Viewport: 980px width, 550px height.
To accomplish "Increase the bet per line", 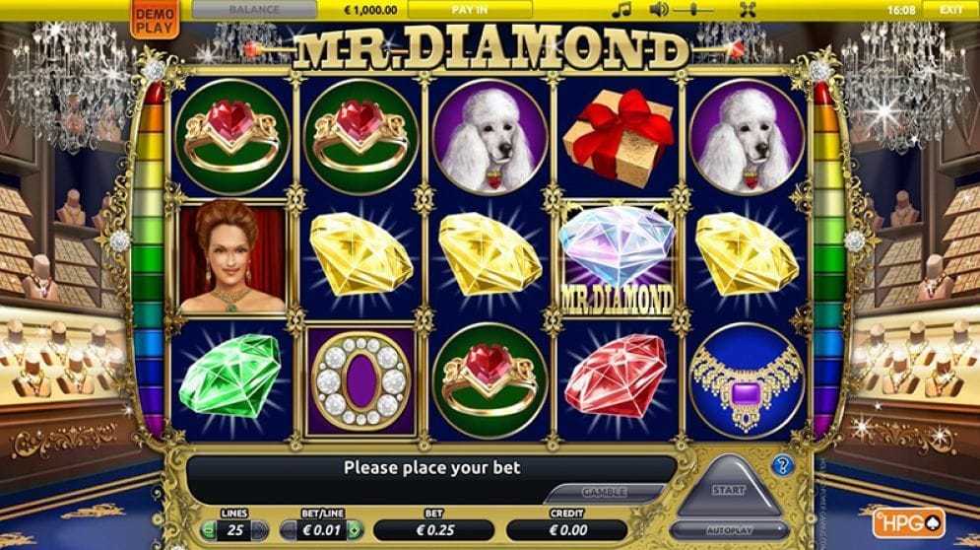I will point(355,530).
